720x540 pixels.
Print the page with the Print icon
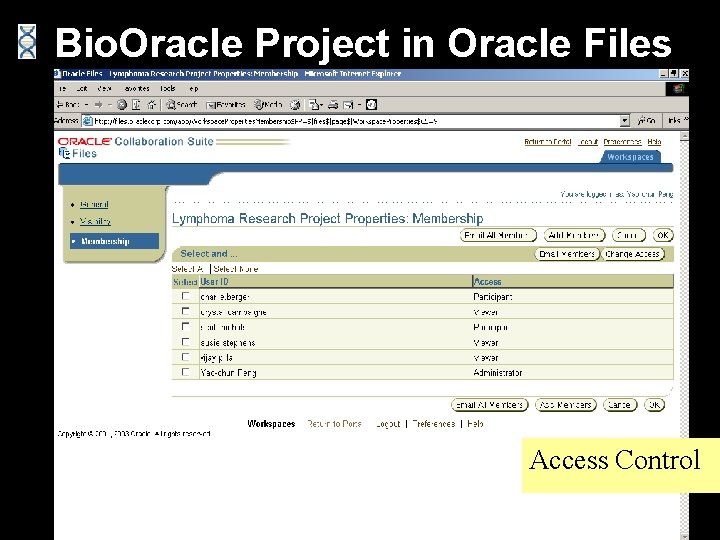coord(333,105)
